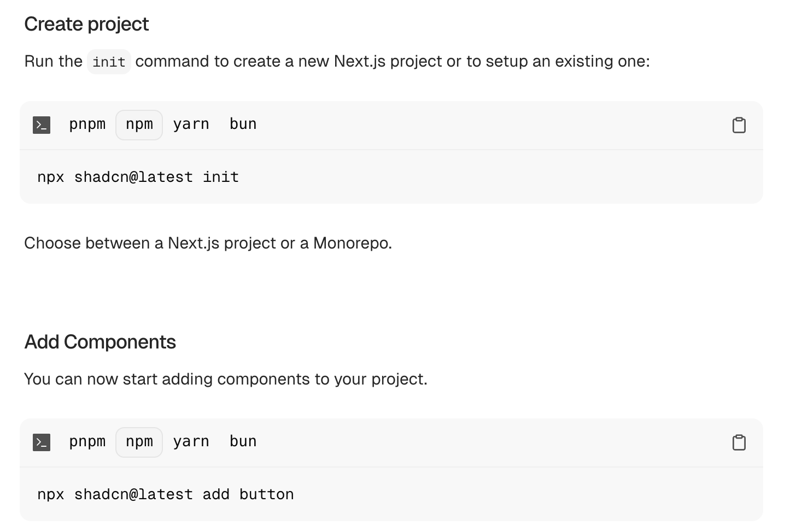The image size is (796, 532).
Task: Switch to pnpm tab for init command
Action: [87, 125]
